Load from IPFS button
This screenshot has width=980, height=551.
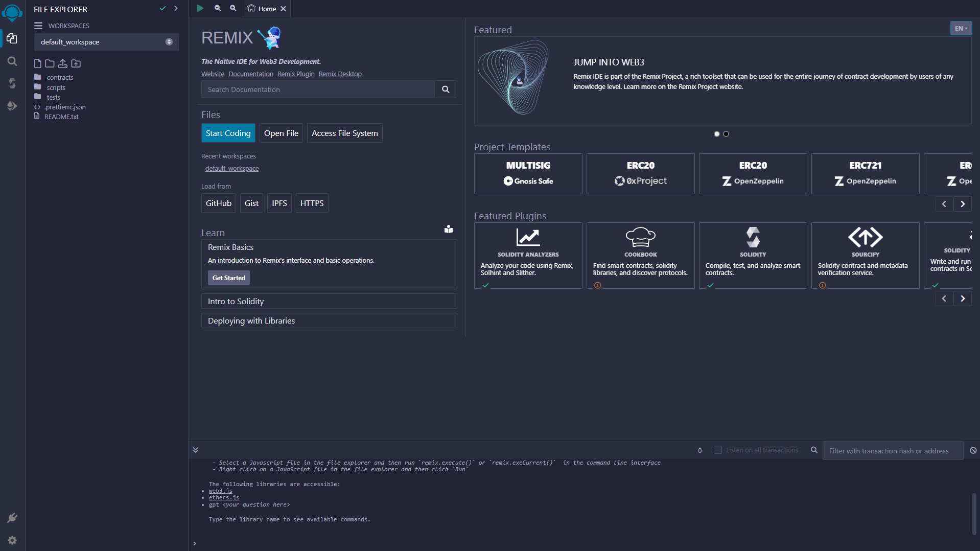(279, 203)
